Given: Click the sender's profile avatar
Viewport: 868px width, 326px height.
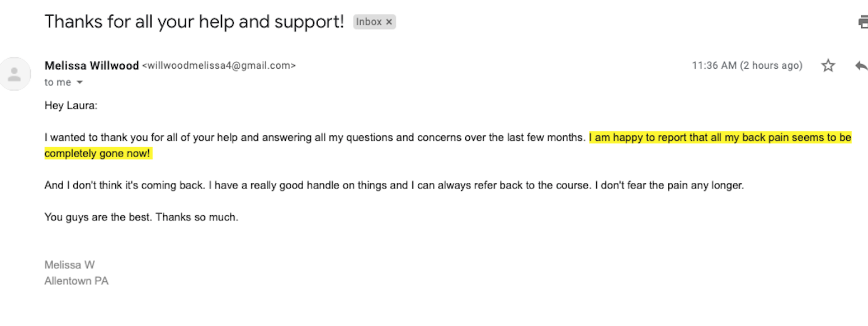Looking at the screenshot, I should [15, 74].
